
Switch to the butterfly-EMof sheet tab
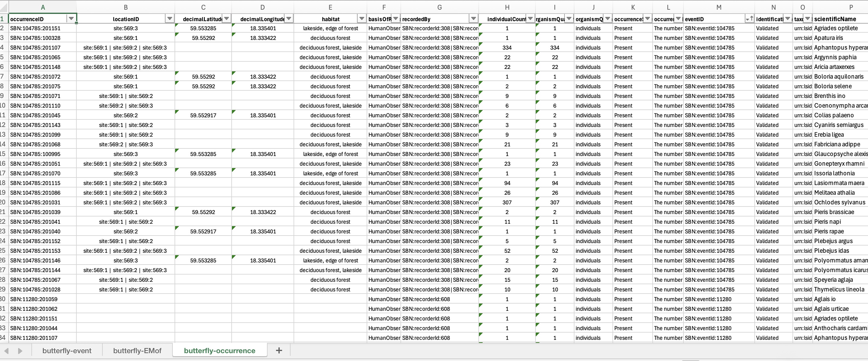(137, 350)
